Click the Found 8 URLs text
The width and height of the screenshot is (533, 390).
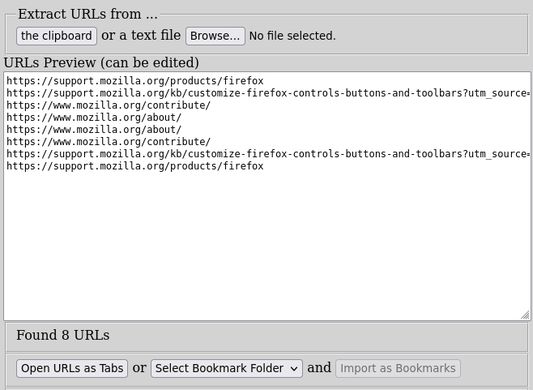(63, 335)
